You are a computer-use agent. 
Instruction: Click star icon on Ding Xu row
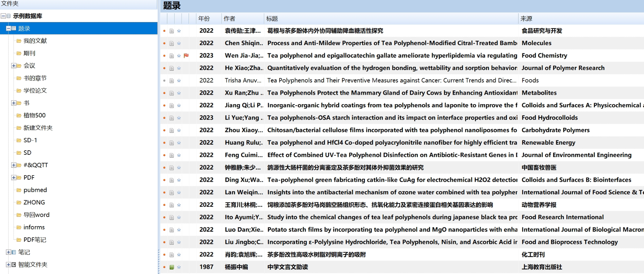click(179, 180)
